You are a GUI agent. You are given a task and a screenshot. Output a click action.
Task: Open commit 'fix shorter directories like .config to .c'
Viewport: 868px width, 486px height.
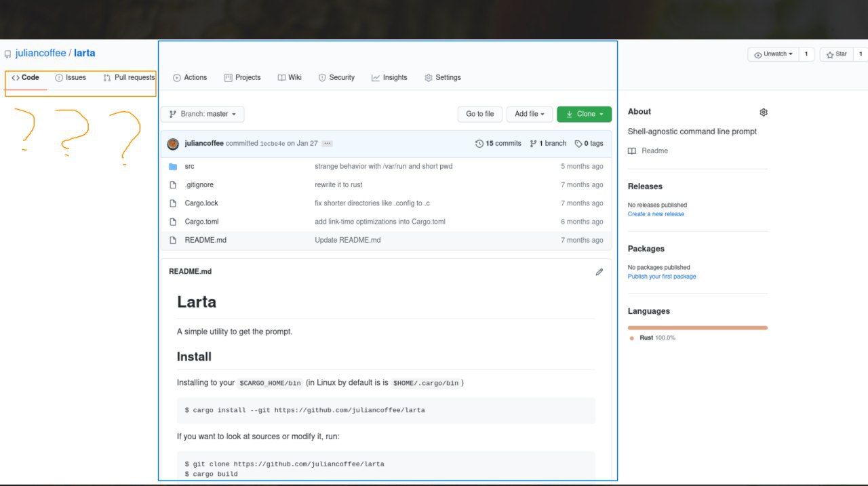tap(372, 203)
